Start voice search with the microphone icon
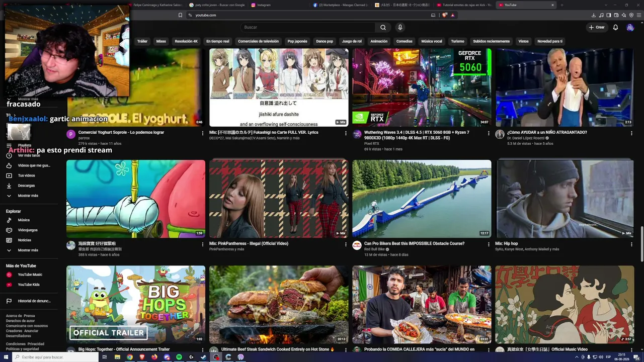This screenshot has height=362, width=644. pyautogui.click(x=400, y=27)
